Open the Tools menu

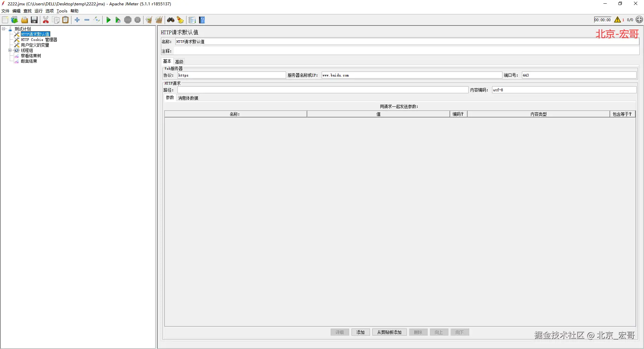[62, 11]
